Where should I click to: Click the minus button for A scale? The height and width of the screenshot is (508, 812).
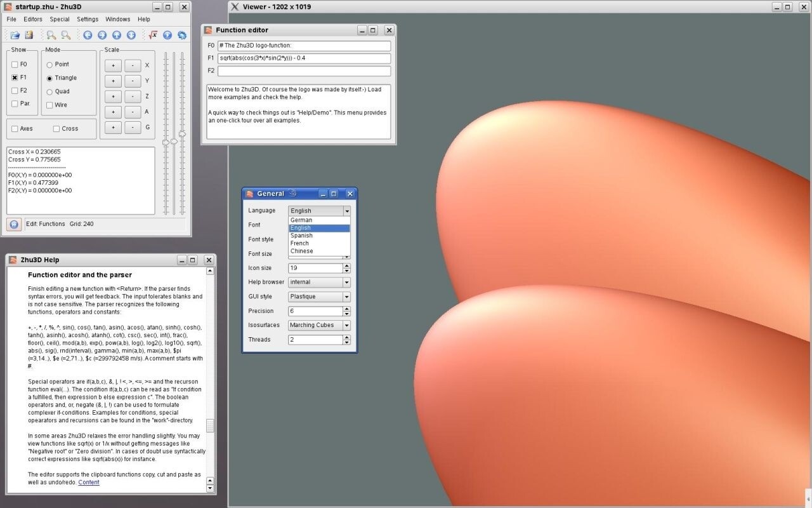pyautogui.click(x=133, y=112)
